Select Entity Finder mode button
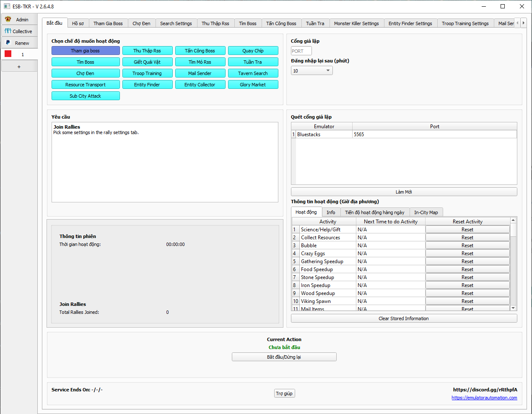This screenshot has height=414, width=532. pos(147,85)
